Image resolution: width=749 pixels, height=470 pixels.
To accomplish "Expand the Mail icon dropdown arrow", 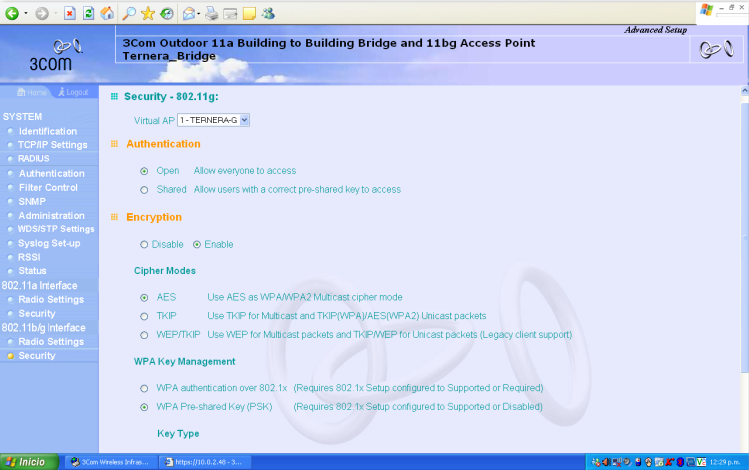I will [x=199, y=13].
